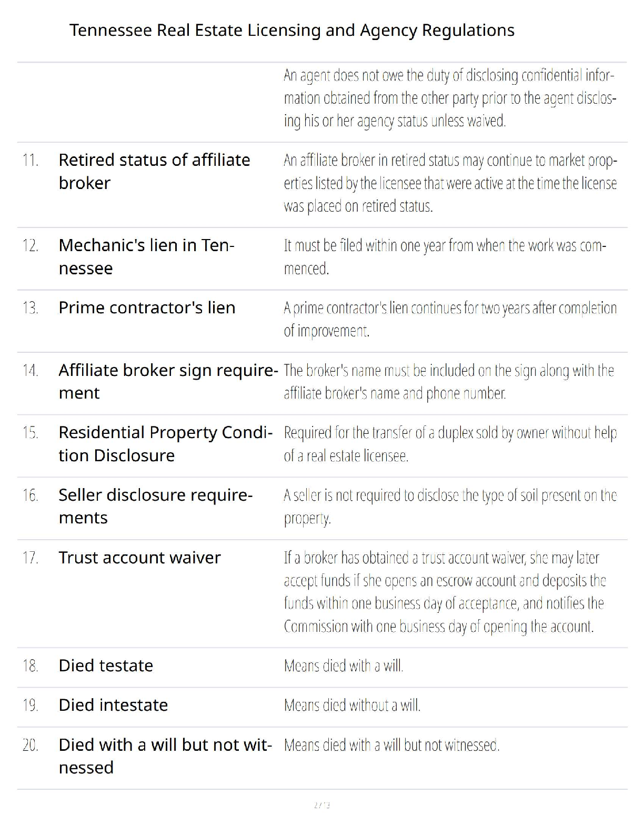Click the definition about soil type disclosure

pyautogui.click(x=450, y=507)
